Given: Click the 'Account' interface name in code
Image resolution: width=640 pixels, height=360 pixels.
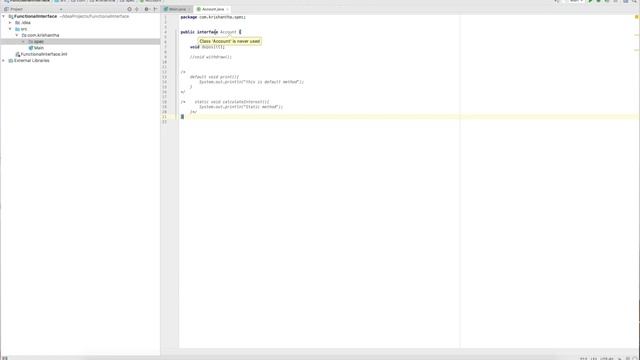Looking at the screenshot, I should coord(228,32).
